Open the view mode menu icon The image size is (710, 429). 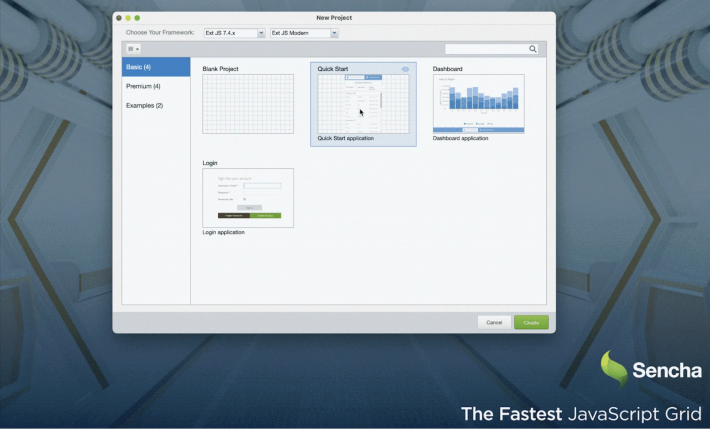(x=133, y=48)
